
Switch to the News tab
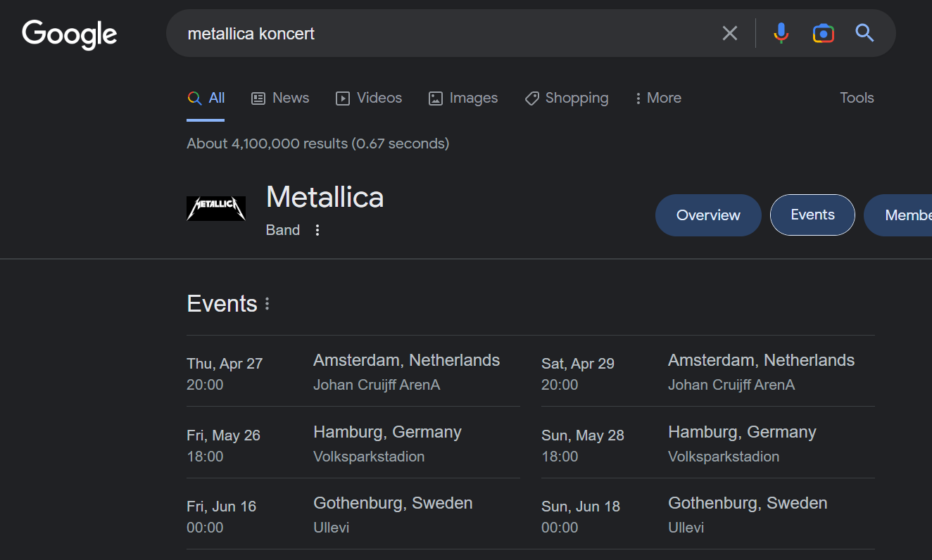click(280, 98)
